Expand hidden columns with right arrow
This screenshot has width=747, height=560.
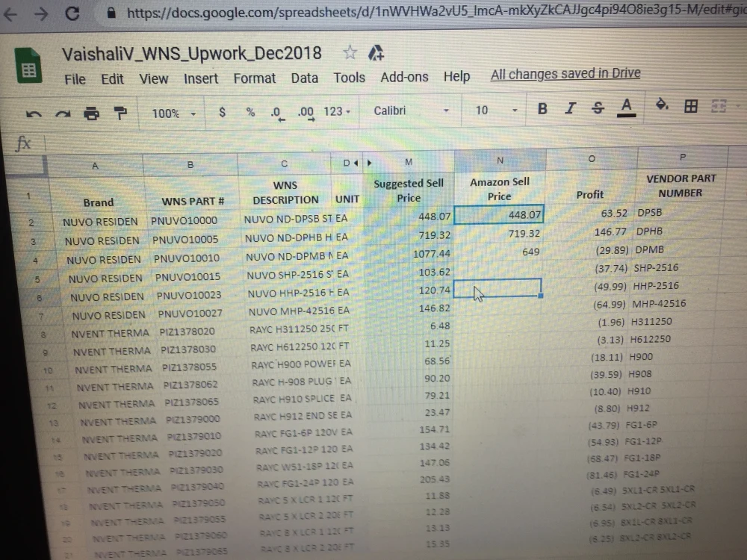click(369, 163)
